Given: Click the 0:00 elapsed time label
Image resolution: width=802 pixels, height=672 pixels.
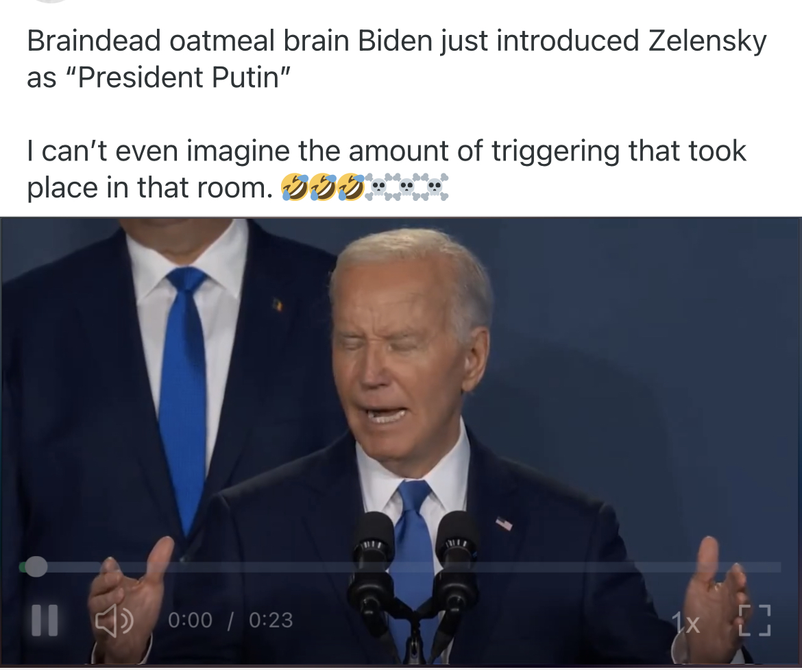Looking at the screenshot, I should tap(190, 621).
